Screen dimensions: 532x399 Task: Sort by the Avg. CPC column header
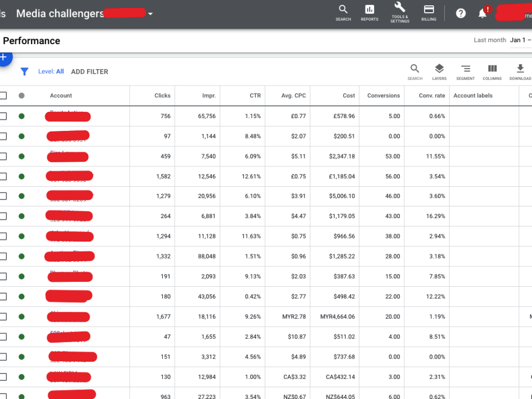coord(294,96)
